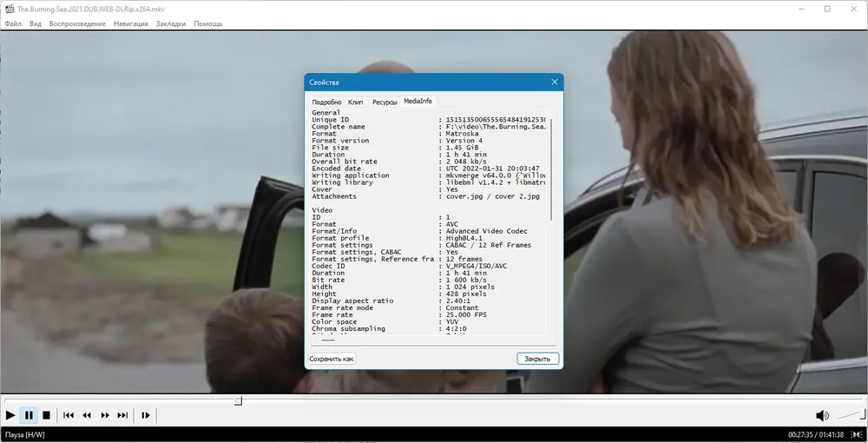Click the Сохранить как button
868x443 pixels.
pos(332,359)
